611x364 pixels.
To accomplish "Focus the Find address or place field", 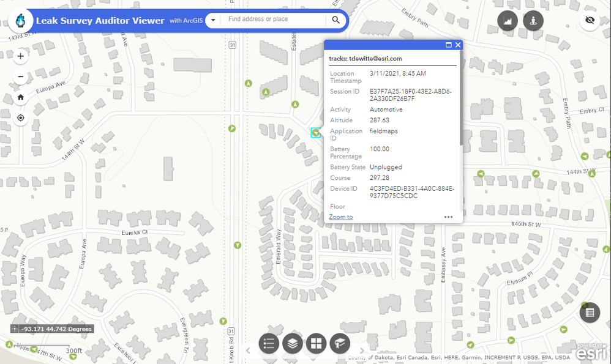I will [x=273, y=20].
